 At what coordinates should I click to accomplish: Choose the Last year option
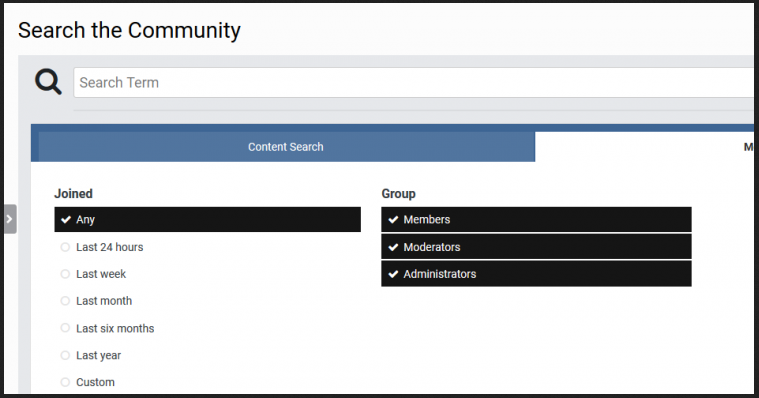tap(91, 355)
